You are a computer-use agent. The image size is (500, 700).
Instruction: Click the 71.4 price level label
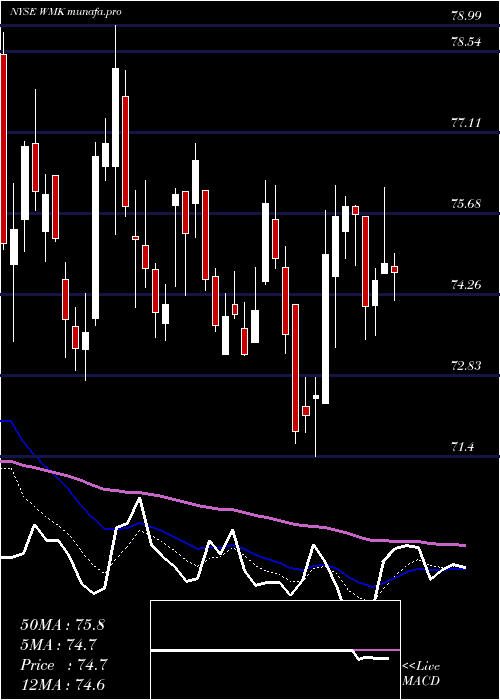(x=462, y=446)
